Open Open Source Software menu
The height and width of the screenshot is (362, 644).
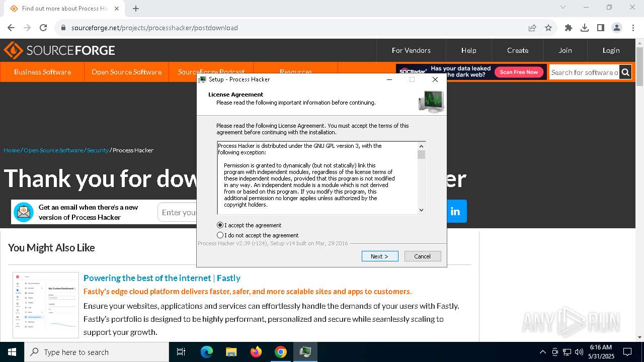pos(126,72)
